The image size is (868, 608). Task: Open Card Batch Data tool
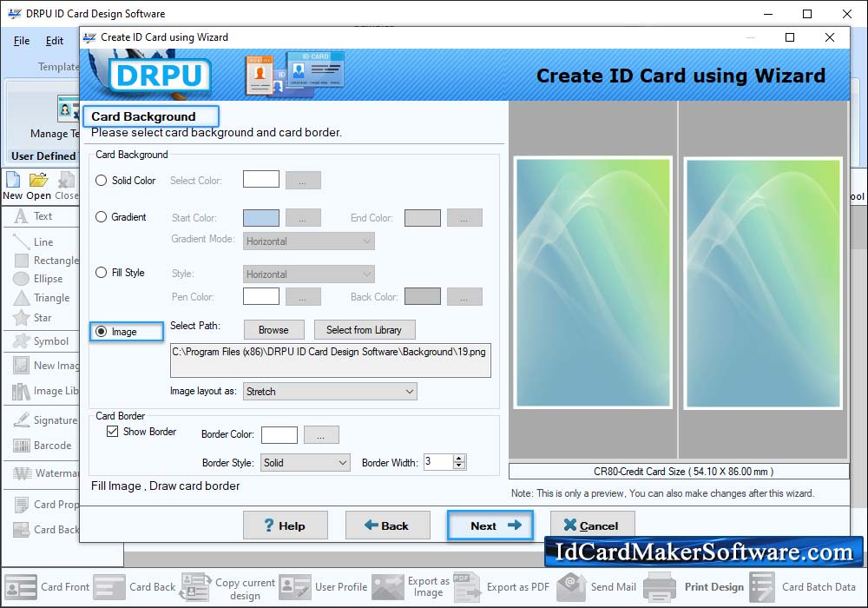pos(803,587)
